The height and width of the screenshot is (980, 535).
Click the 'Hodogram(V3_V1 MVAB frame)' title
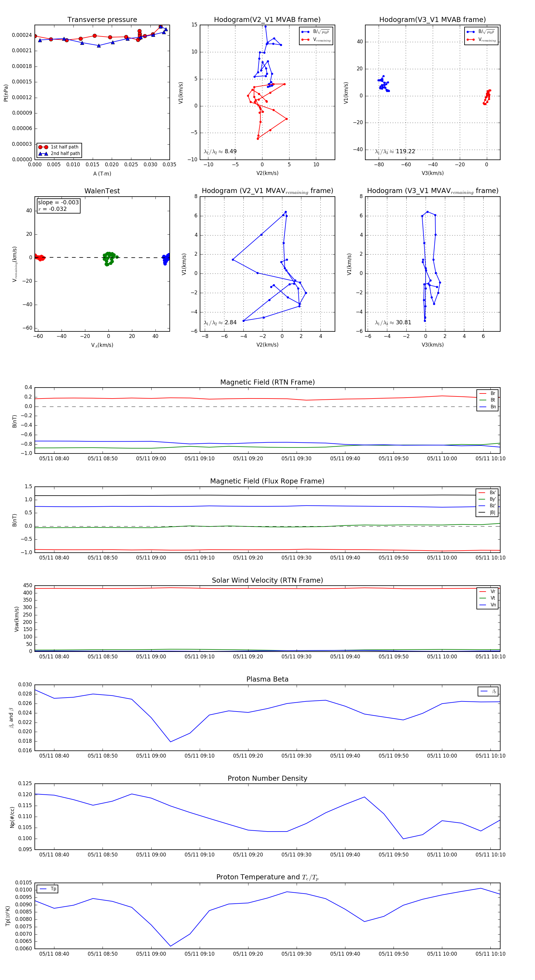[432, 19]
